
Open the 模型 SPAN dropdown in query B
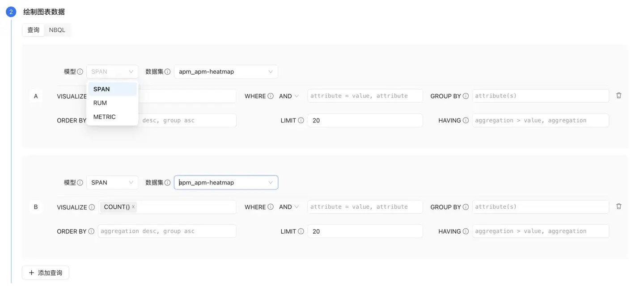(112, 182)
